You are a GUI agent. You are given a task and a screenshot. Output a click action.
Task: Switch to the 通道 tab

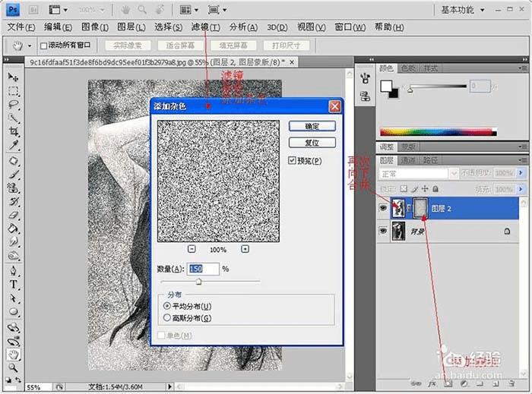click(408, 160)
